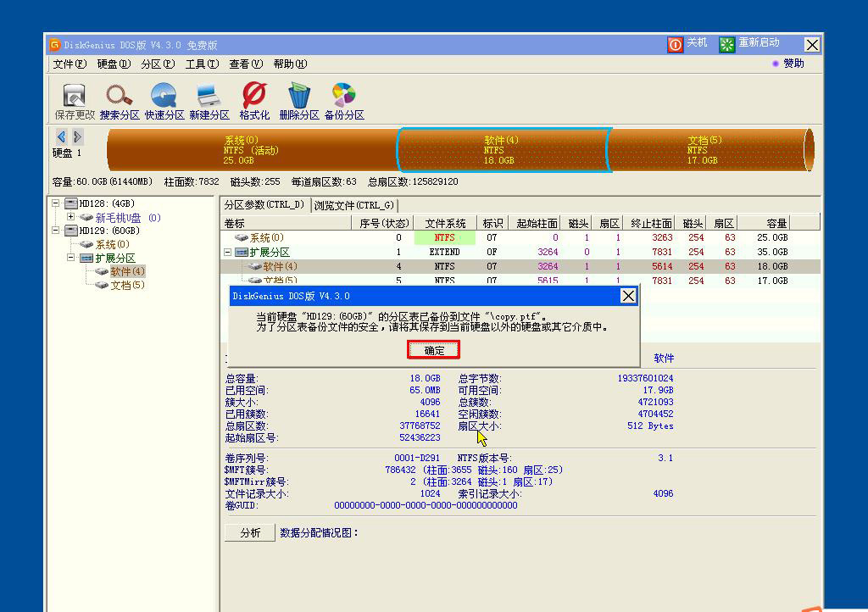
Task: Click the DiskGenius logo in title bar
Action: point(54,44)
